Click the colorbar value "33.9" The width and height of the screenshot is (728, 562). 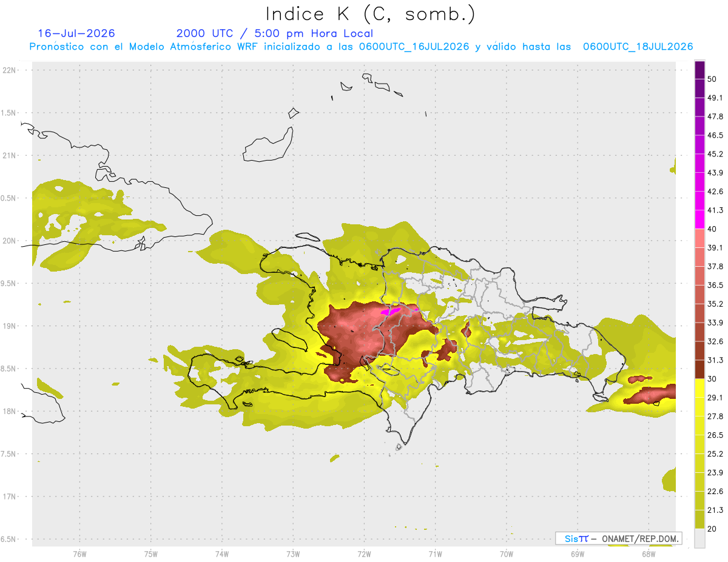tap(715, 323)
